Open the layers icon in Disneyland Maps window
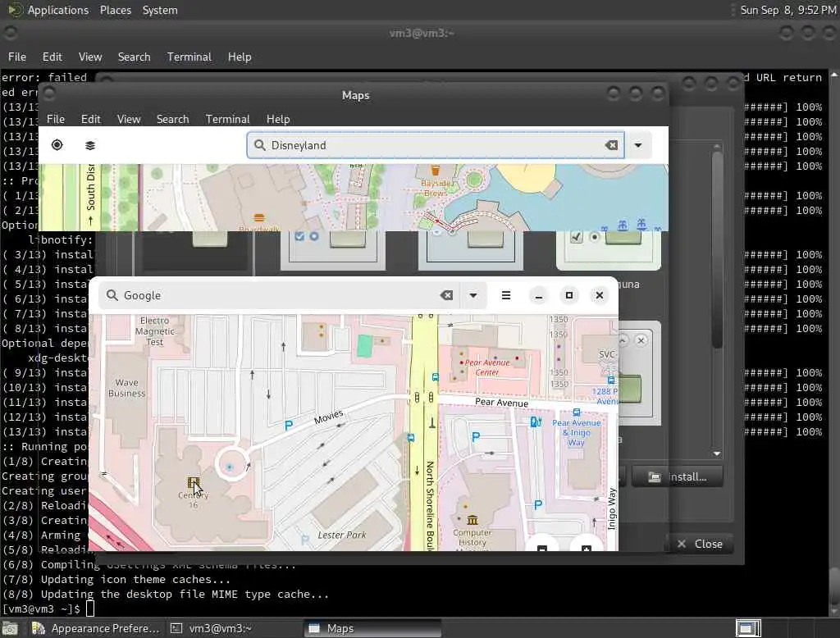This screenshot has height=638, width=840. 90,145
